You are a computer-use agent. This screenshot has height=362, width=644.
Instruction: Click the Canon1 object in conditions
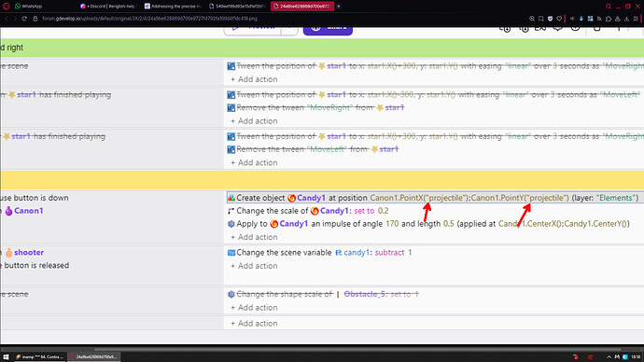coord(28,211)
